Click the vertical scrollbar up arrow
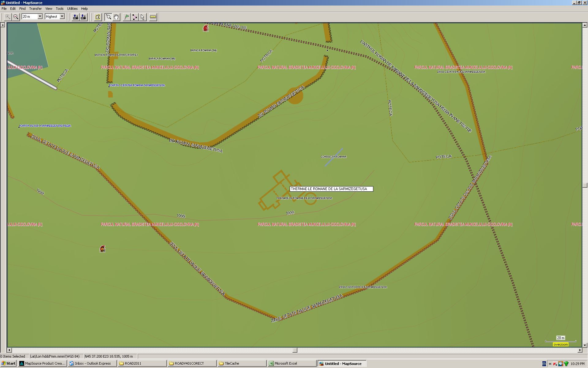The width and height of the screenshot is (588, 368). pyautogui.click(x=585, y=25)
